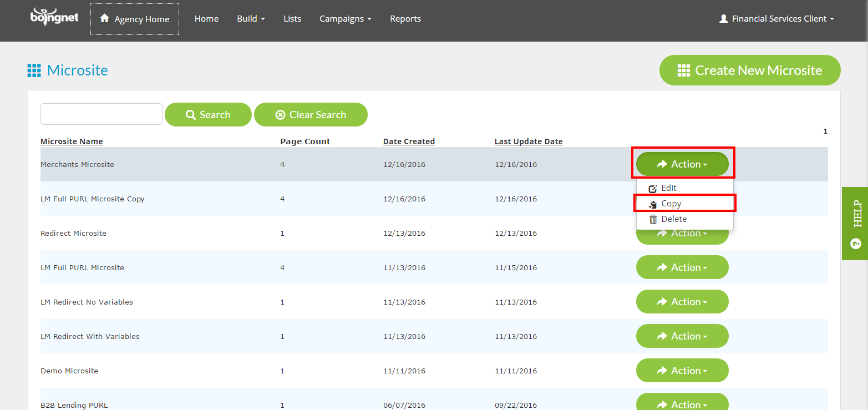Open Financial Services Client account dropdown

point(776,19)
